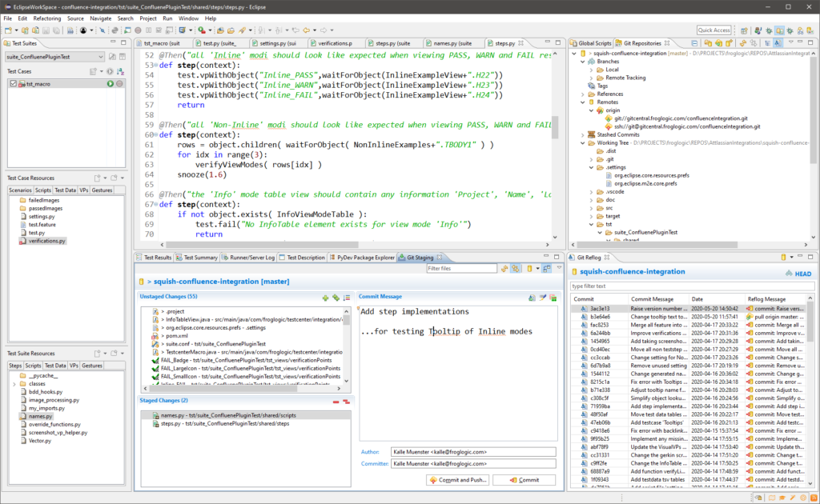The height and width of the screenshot is (504, 820).
Task: Expand the Local branches folder
Action: coord(591,70)
